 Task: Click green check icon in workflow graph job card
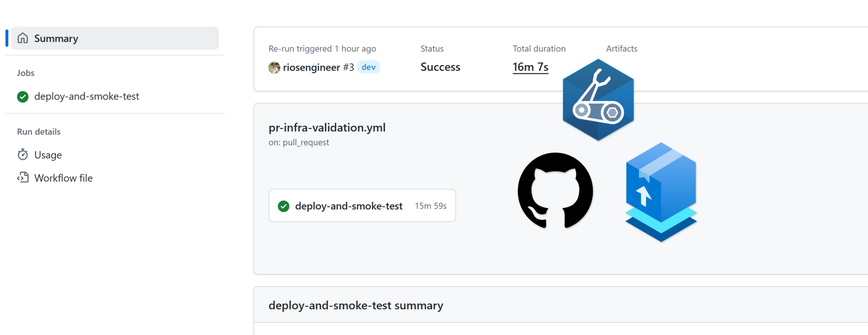(283, 206)
